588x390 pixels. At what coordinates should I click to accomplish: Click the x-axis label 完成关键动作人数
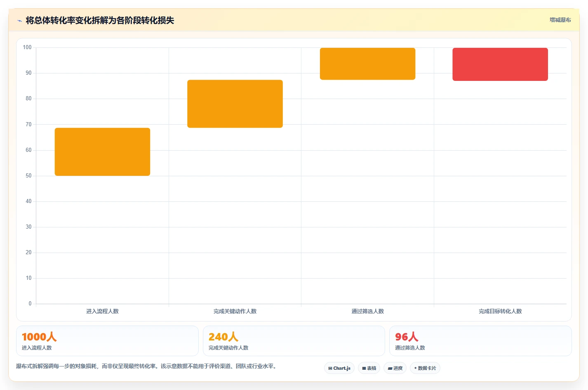(x=235, y=311)
